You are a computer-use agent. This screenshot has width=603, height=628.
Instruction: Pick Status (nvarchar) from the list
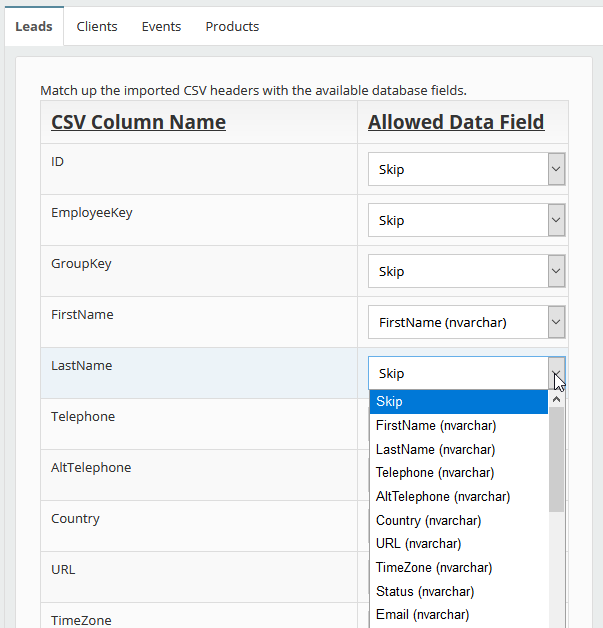[458, 591]
